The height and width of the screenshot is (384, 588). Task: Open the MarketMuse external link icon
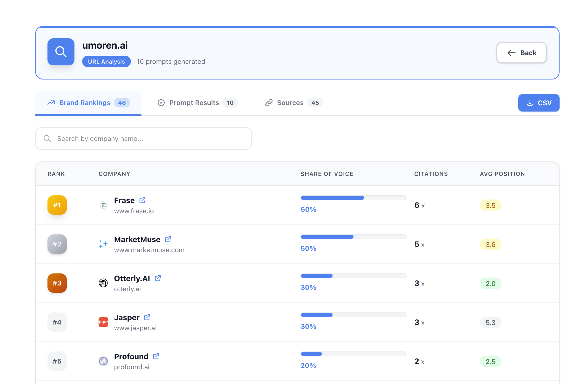168,239
